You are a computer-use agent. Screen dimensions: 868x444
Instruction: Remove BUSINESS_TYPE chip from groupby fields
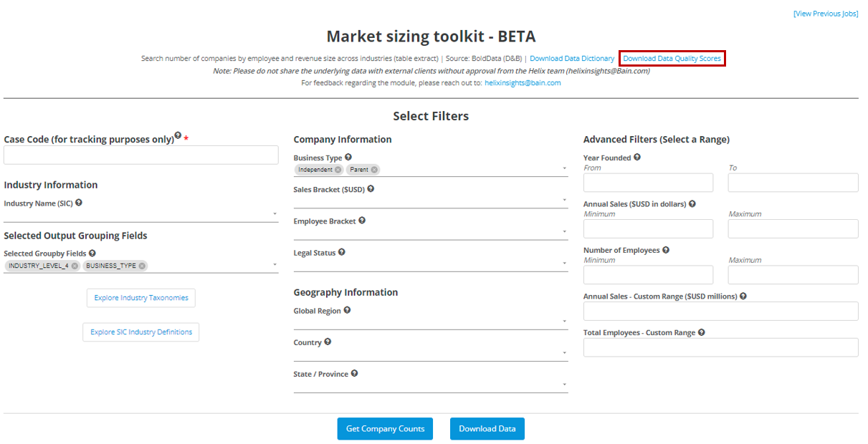click(x=142, y=266)
